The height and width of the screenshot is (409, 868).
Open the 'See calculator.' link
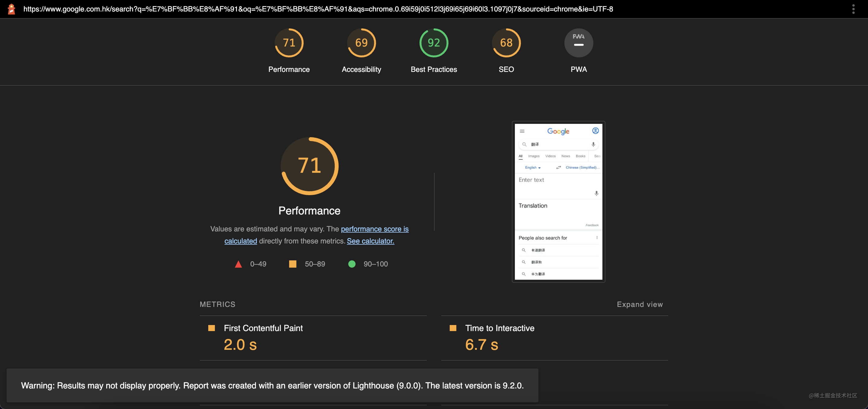click(370, 241)
